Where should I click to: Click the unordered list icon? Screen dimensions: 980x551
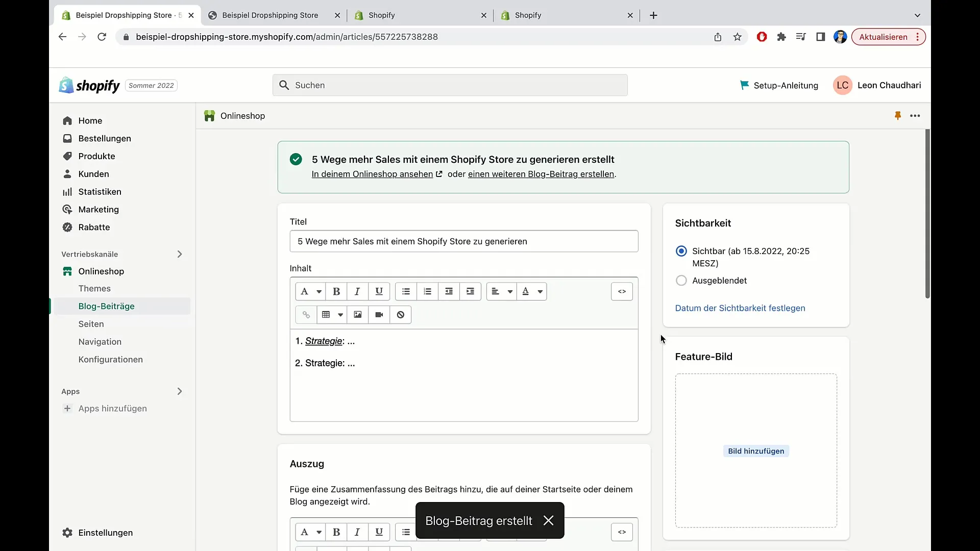[406, 291]
